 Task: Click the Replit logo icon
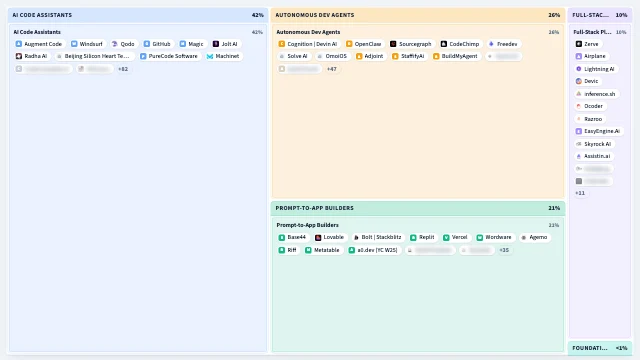click(413, 238)
